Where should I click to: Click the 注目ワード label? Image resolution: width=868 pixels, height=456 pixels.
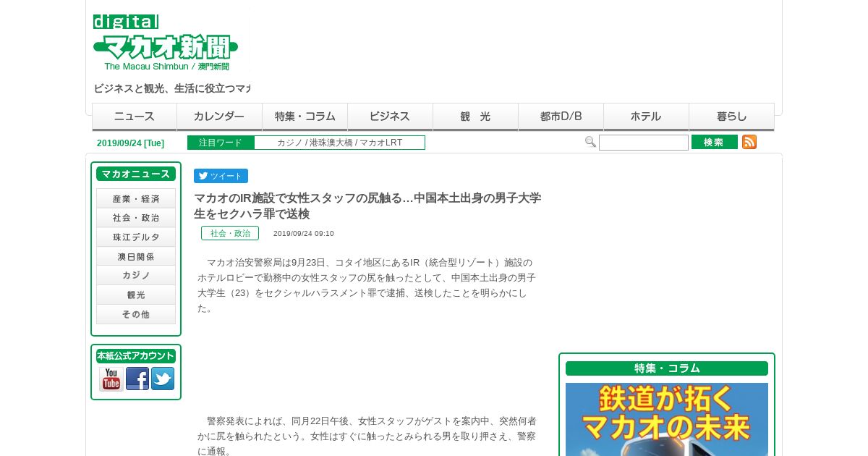click(221, 143)
